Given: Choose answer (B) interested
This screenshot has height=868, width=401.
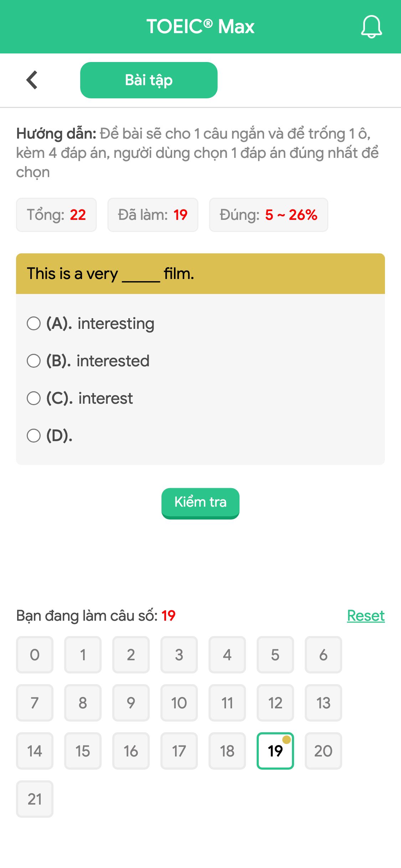Looking at the screenshot, I should coord(34,361).
